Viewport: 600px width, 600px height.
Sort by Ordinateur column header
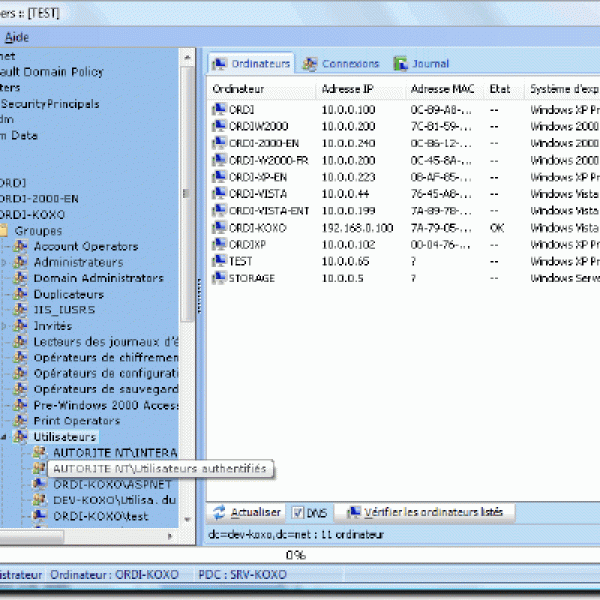point(261,89)
